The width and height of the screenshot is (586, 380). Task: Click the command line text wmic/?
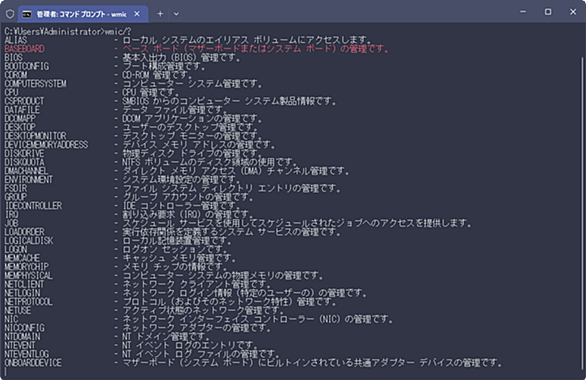coord(118,31)
